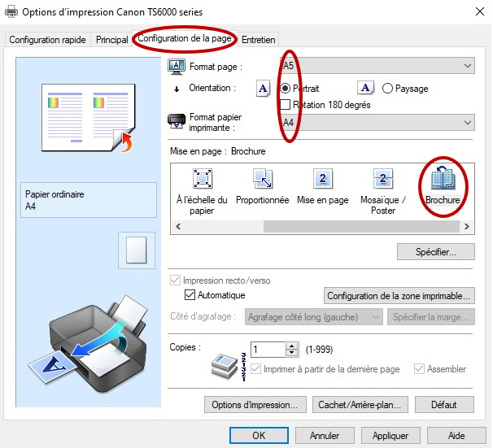Open Options d'impression... dialog
Image resolution: width=493 pixels, height=448 pixels.
click(255, 405)
